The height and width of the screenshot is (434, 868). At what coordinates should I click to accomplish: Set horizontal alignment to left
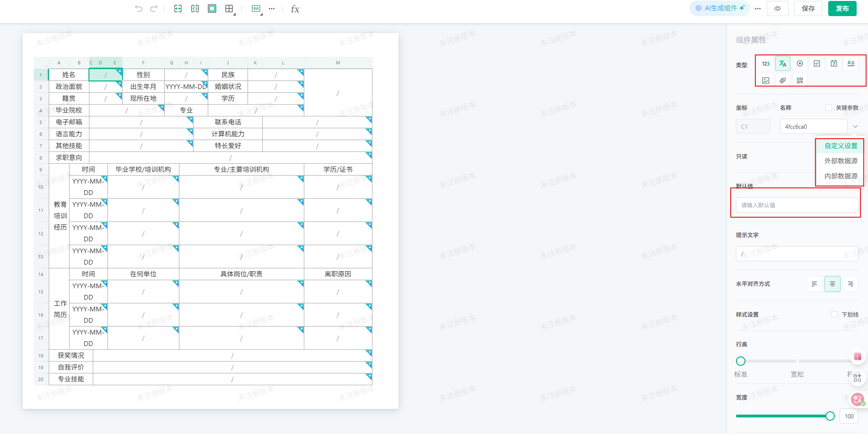(815, 284)
